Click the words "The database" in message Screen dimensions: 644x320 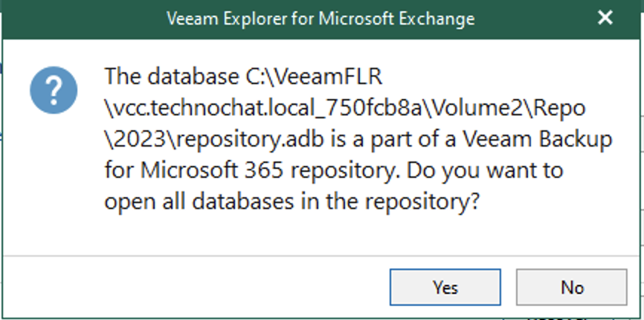(156, 76)
